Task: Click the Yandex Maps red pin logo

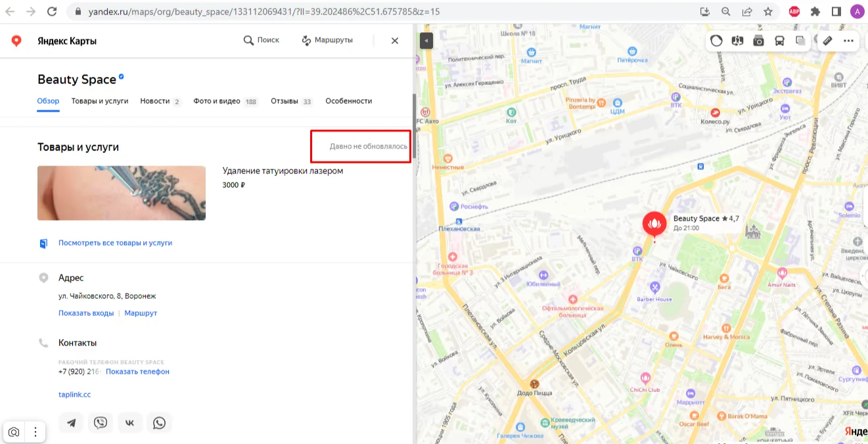Action: pyautogui.click(x=16, y=41)
